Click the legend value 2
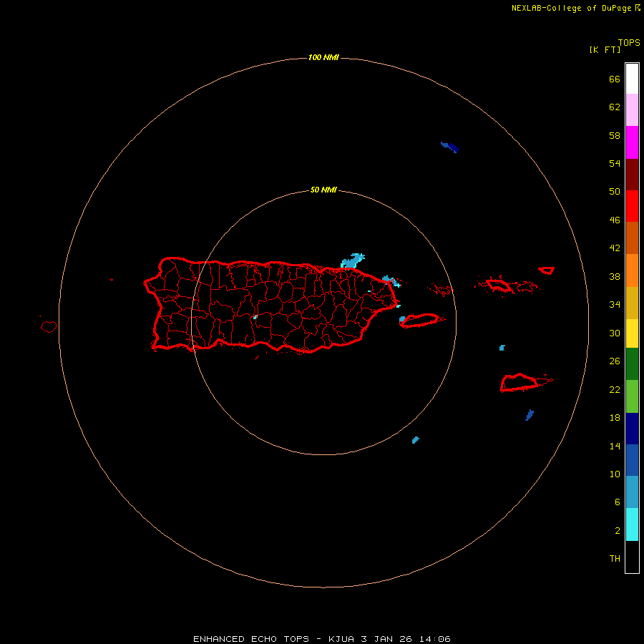 point(618,531)
